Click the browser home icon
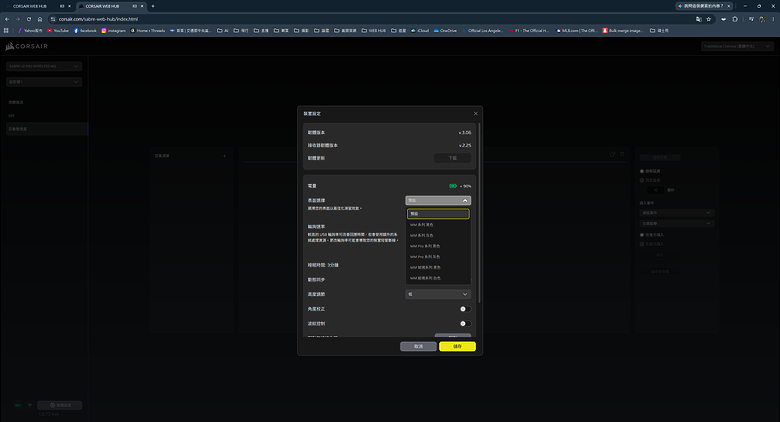The image size is (780, 422). (40, 19)
